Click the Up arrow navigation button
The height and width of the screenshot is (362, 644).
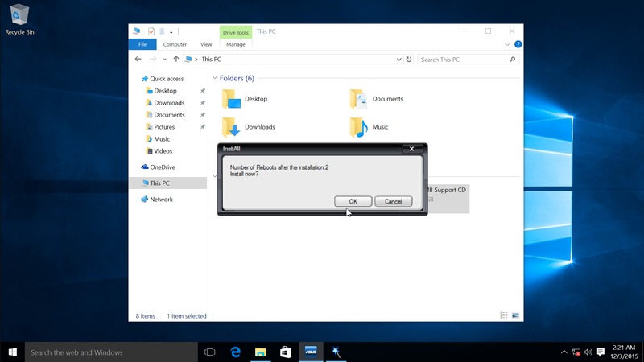coord(175,59)
